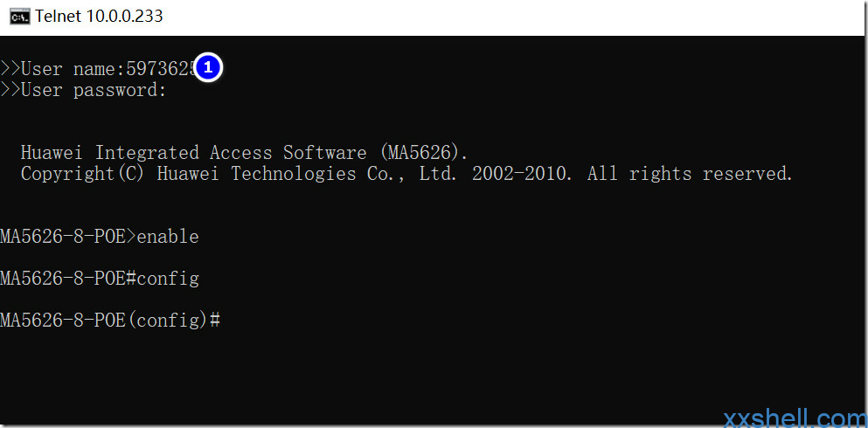868x428 pixels.
Task: Click the User name line showing 5973625
Action: click(99, 69)
